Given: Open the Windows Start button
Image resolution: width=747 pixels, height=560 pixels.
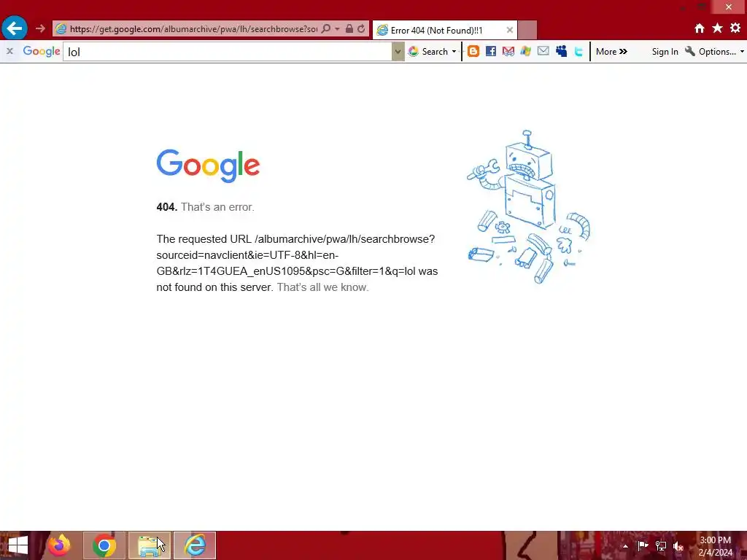Looking at the screenshot, I should [x=18, y=545].
